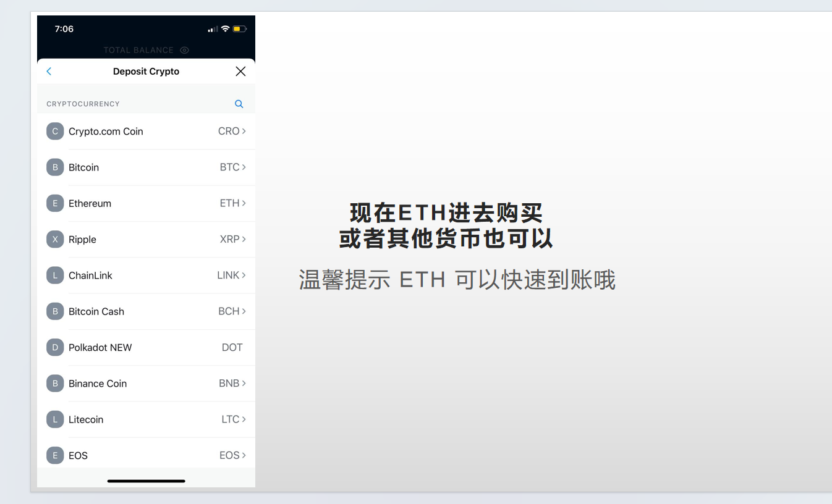Viewport: 832px width, 504px height.
Task: Select Litecoin from the list
Action: [x=86, y=419]
